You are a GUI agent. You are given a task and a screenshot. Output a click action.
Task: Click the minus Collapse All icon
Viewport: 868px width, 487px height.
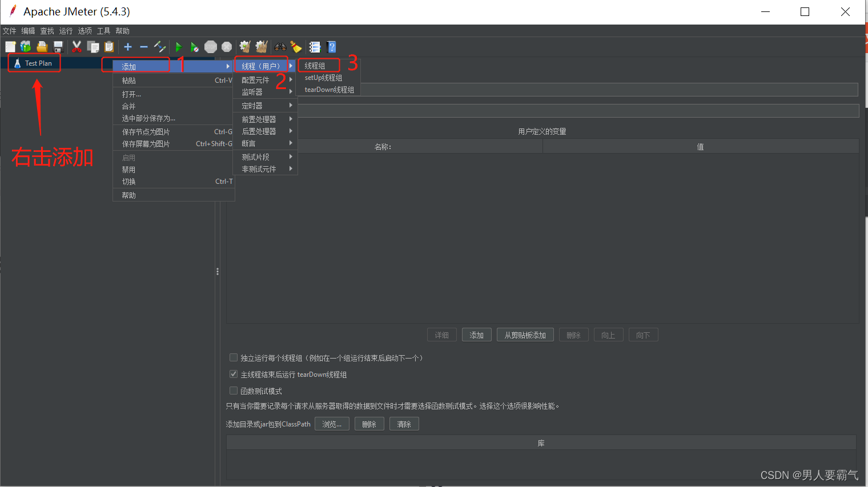pyautogui.click(x=144, y=47)
